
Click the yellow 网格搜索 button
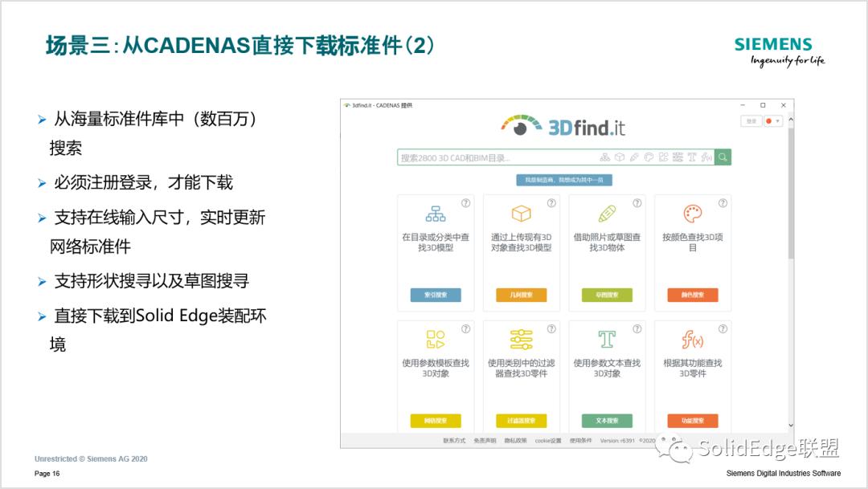(436, 421)
